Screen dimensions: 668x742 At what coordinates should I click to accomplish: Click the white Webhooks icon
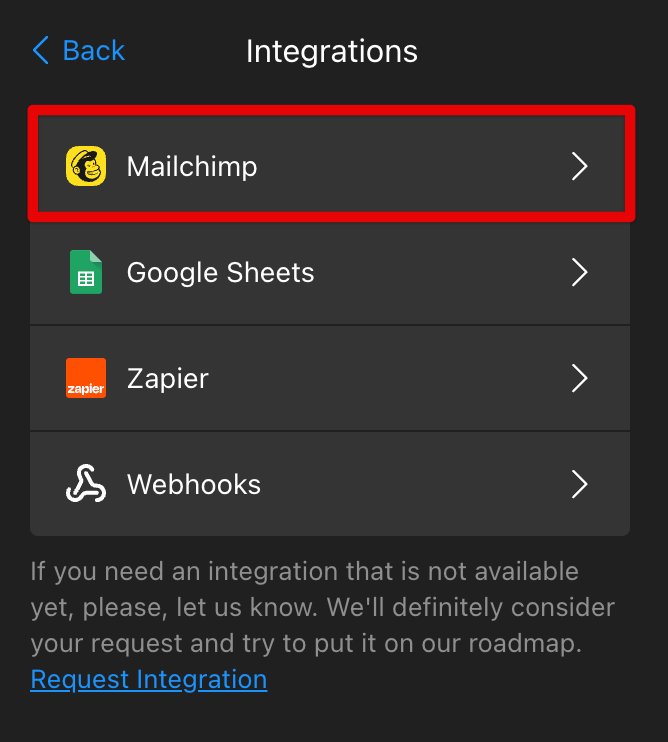tap(86, 484)
